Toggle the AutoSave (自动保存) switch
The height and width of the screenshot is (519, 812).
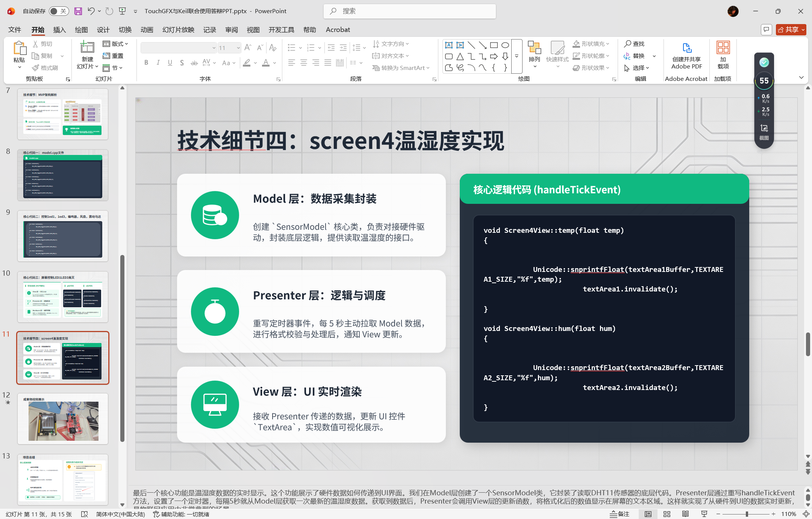click(x=59, y=11)
